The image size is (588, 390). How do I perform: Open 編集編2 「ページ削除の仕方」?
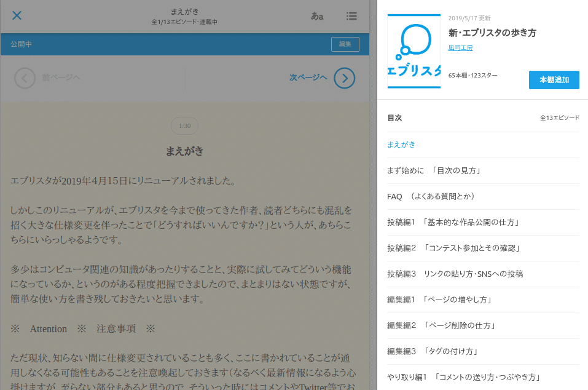tap(483, 326)
